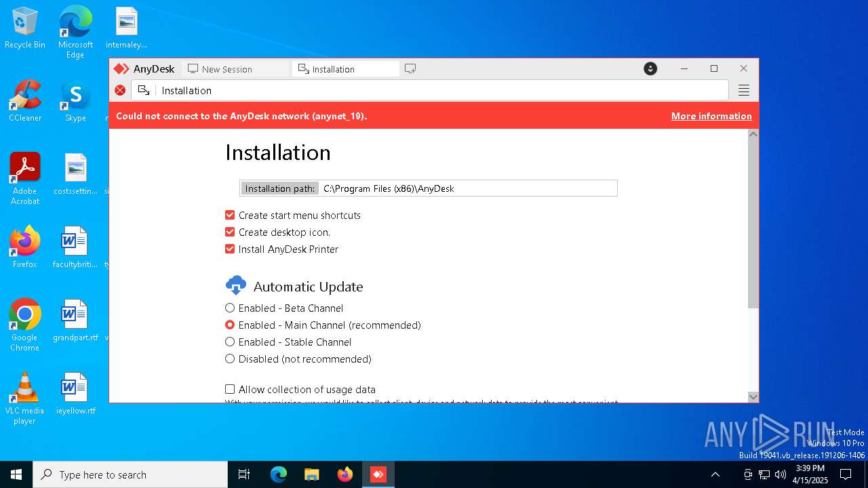Open the More information link
The width and height of the screenshot is (868, 488).
(x=711, y=116)
